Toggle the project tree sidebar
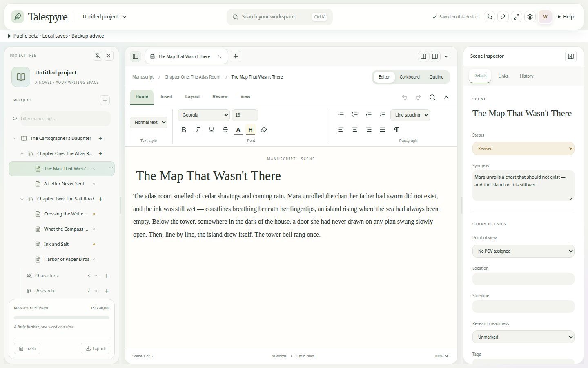588x368 pixels. point(136,56)
